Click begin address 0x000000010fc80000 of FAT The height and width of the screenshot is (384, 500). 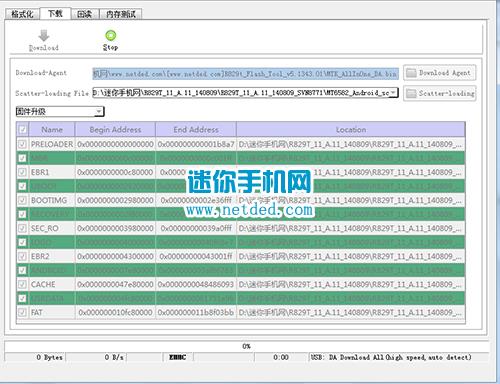(115, 312)
